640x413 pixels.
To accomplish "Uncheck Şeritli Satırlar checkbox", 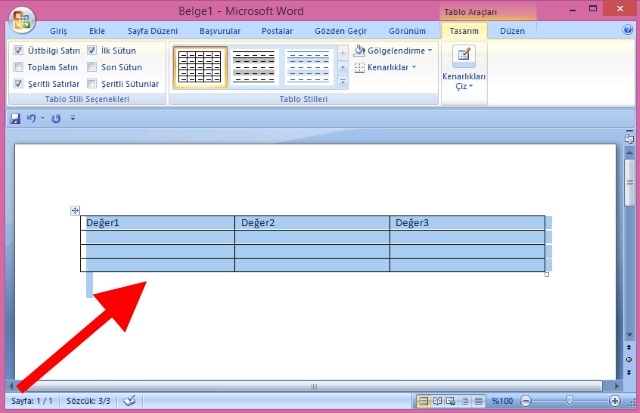I will pyautogui.click(x=18, y=84).
